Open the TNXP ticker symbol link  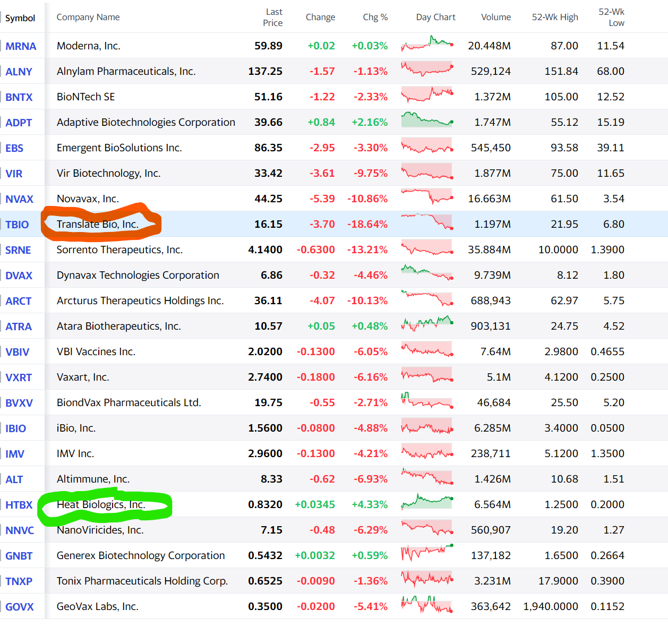click(x=19, y=581)
